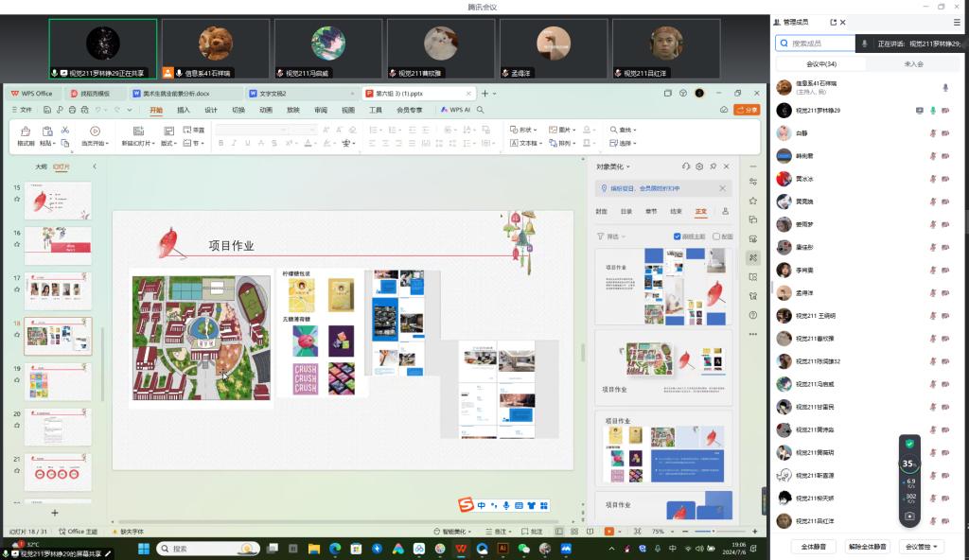Click 当页开始 slideshow play icon
Screen dimensions: 969x560
[95, 131]
